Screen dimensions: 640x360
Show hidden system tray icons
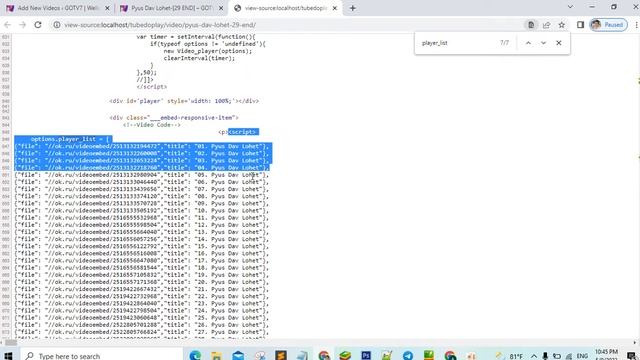pyautogui.click(x=534, y=356)
